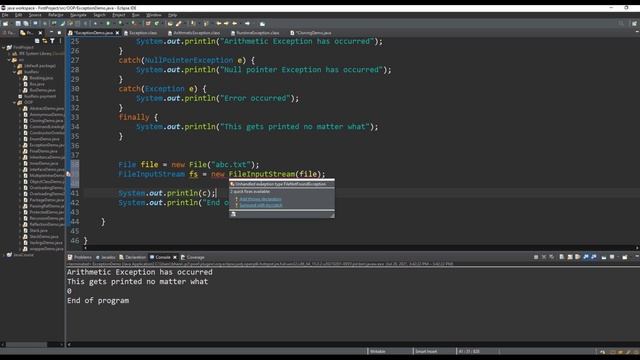This screenshot has width=640, height=360.
Task: Click Remove Launch icon in Console toolbar
Action: pos(544,257)
